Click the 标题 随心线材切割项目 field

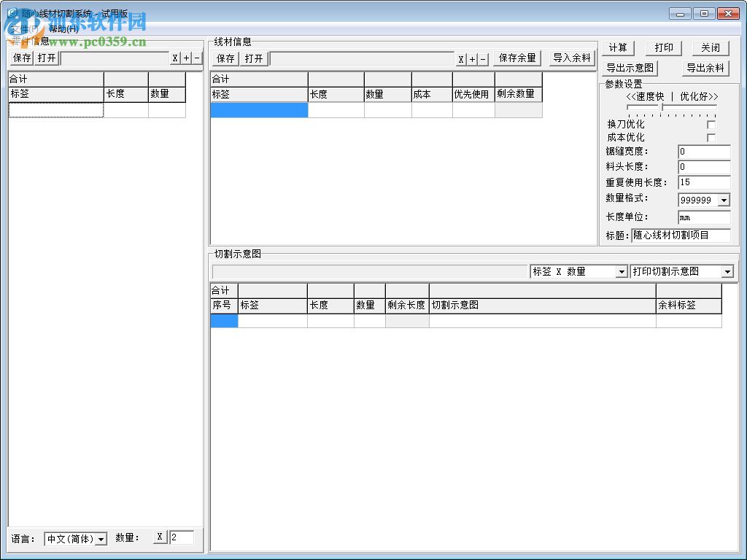(x=681, y=236)
